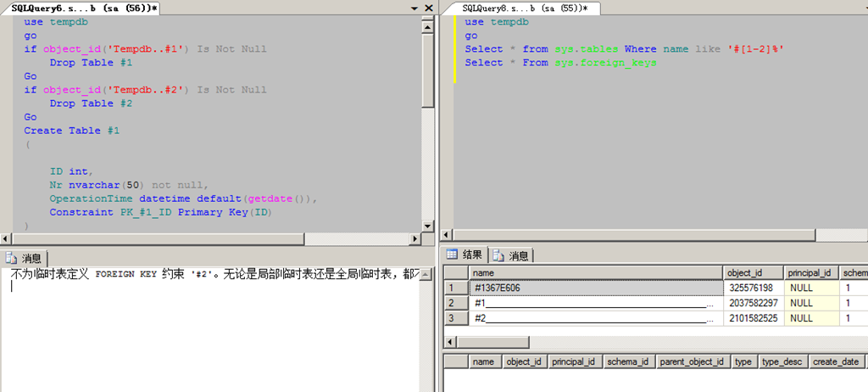Open the 结果 results tab in right pane
868x392 pixels.
pyautogui.click(x=465, y=255)
